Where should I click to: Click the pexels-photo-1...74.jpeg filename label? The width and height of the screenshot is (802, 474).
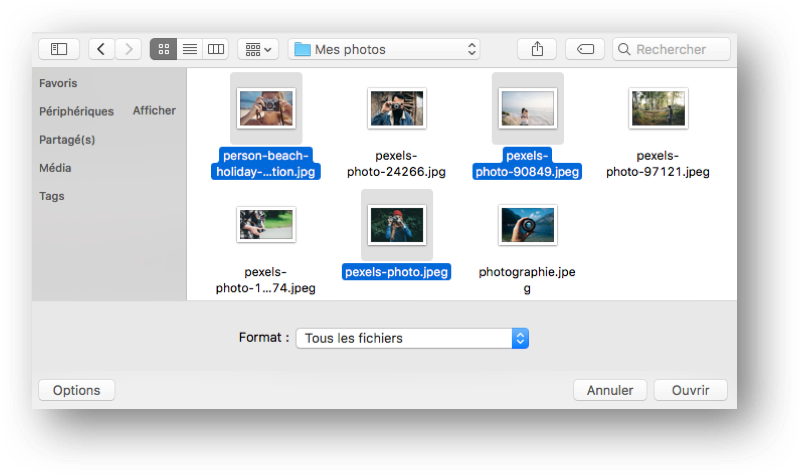coord(265,280)
